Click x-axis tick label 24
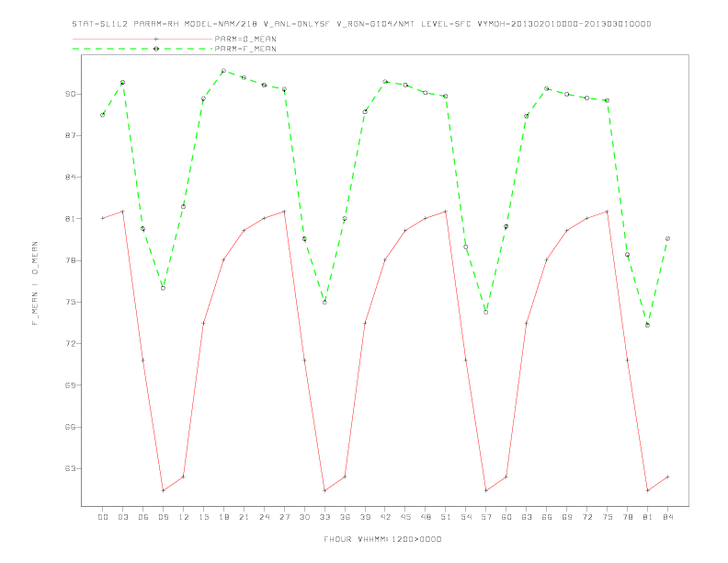 [264, 517]
